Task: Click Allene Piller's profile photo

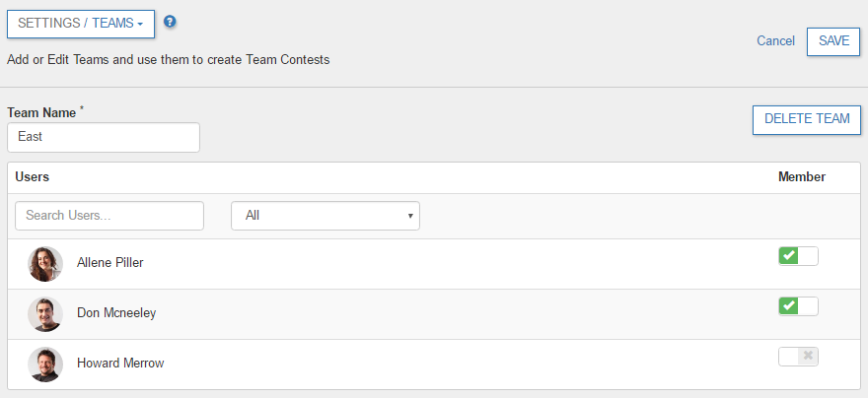Action: pyautogui.click(x=45, y=264)
